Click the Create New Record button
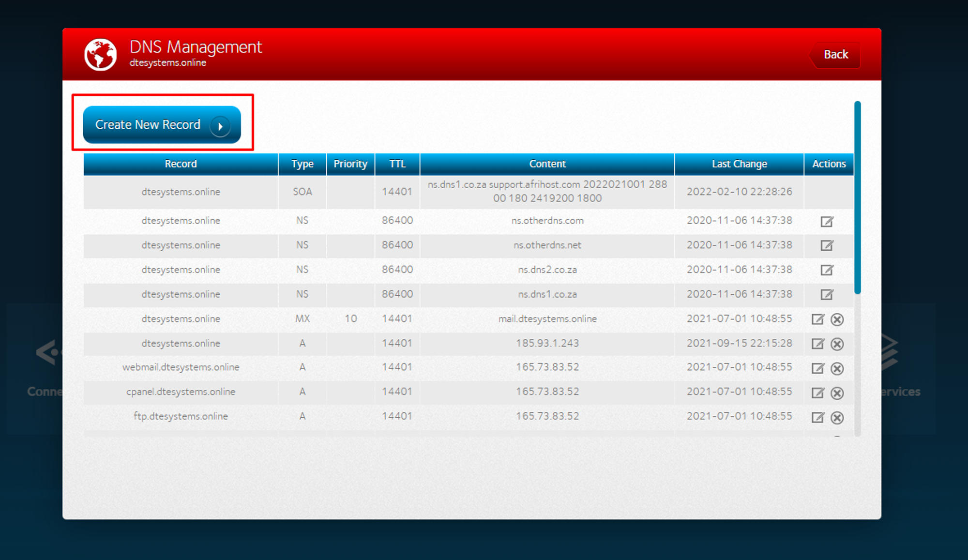Image resolution: width=968 pixels, height=560 pixels. tap(162, 124)
